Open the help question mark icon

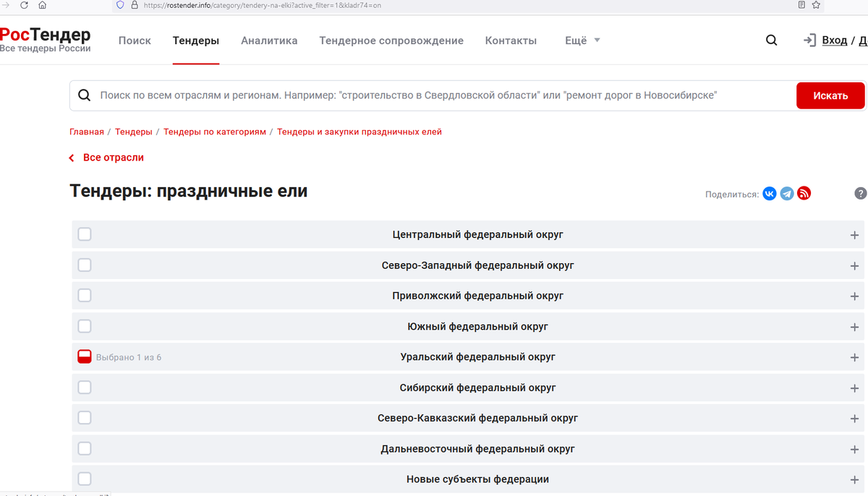pyautogui.click(x=861, y=194)
